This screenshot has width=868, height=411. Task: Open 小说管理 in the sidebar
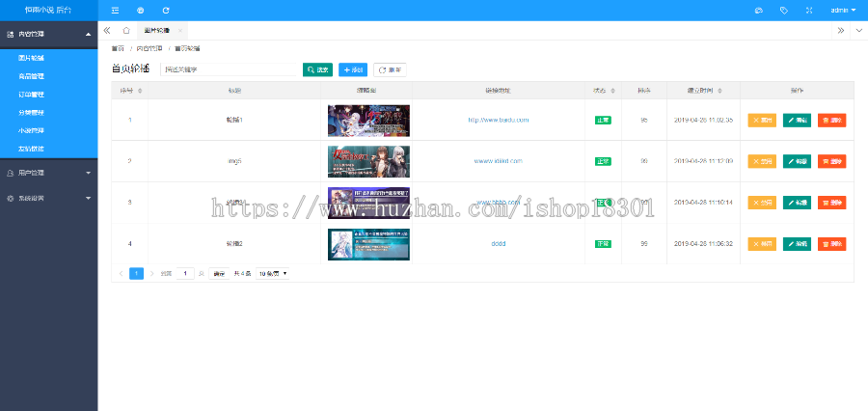(31, 130)
